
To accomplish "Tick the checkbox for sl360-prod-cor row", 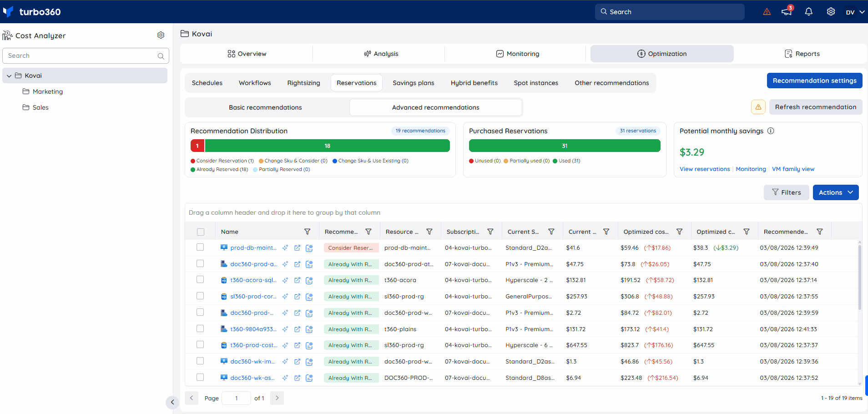I will [x=200, y=296].
